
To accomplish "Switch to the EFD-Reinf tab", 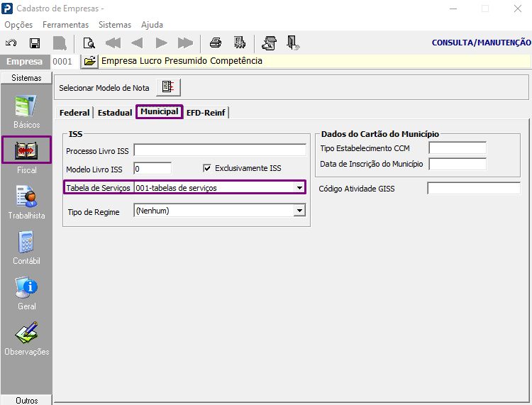I will (x=206, y=113).
